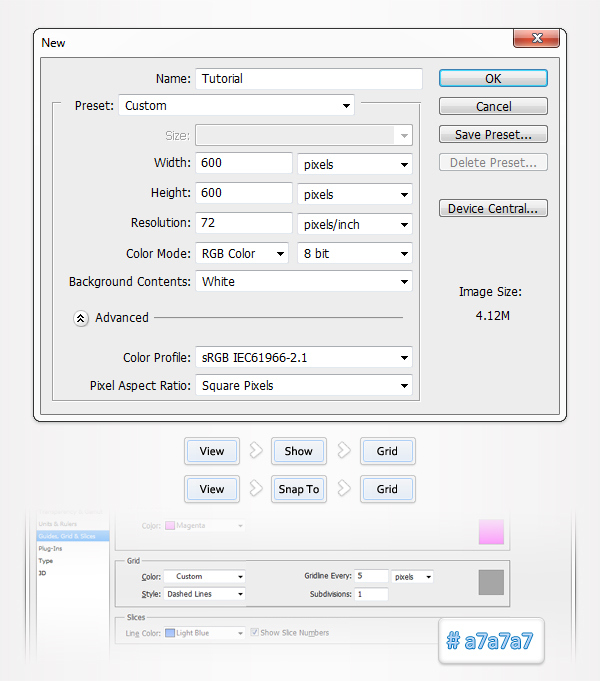Viewport: 600px width, 681px height.
Task: Open Device Central
Action: click(493, 209)
